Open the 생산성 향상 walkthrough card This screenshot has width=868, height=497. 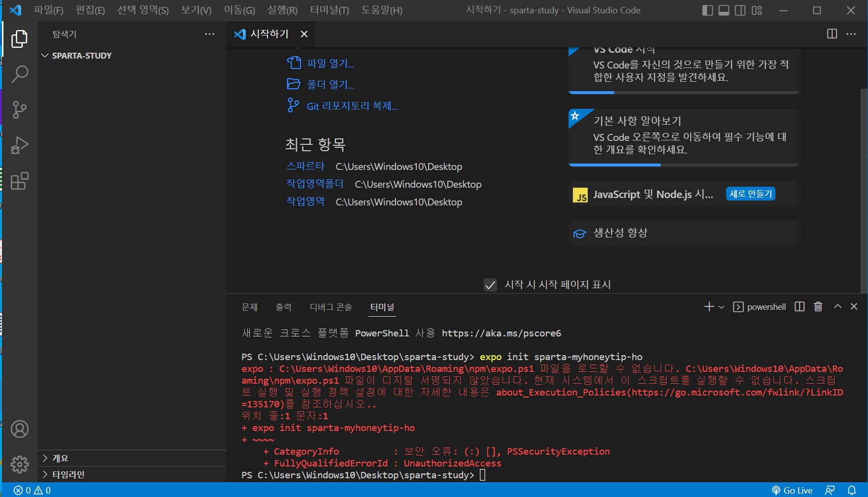coord(684,233)
